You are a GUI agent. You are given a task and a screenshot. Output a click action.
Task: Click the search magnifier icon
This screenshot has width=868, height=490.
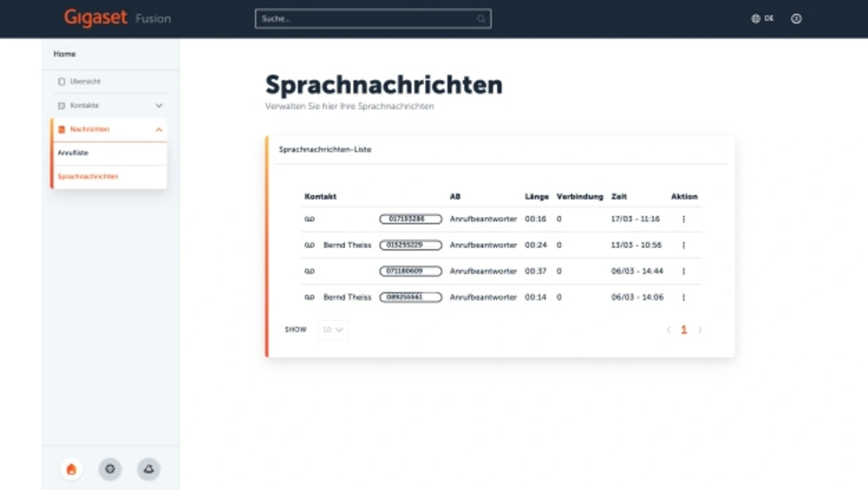[481, 19]
